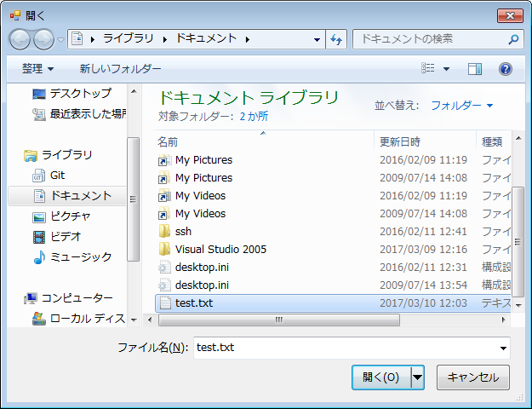Click the left arrow of horizontal scrollbar
The height and width of the screenshot is (409, 532).
point(150,320)
